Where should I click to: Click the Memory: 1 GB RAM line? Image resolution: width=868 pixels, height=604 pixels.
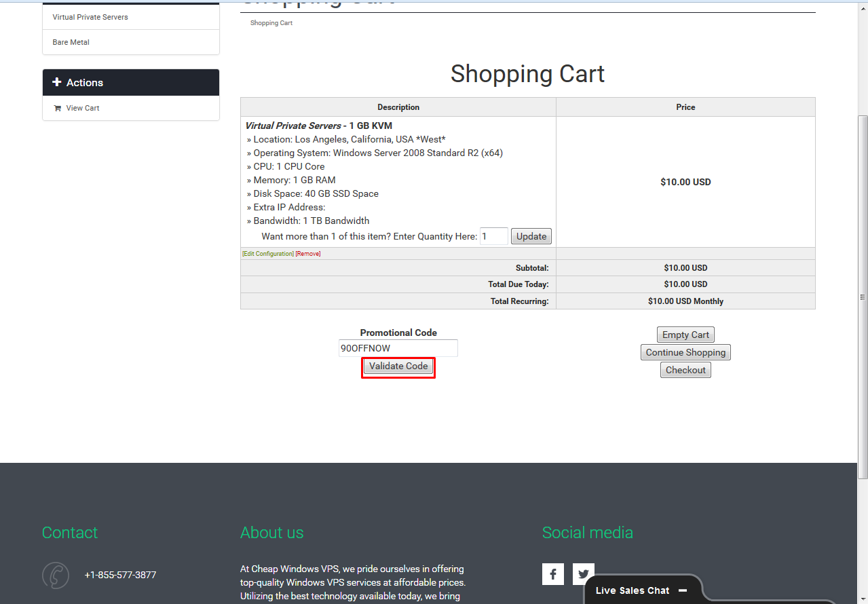[291, 180]
